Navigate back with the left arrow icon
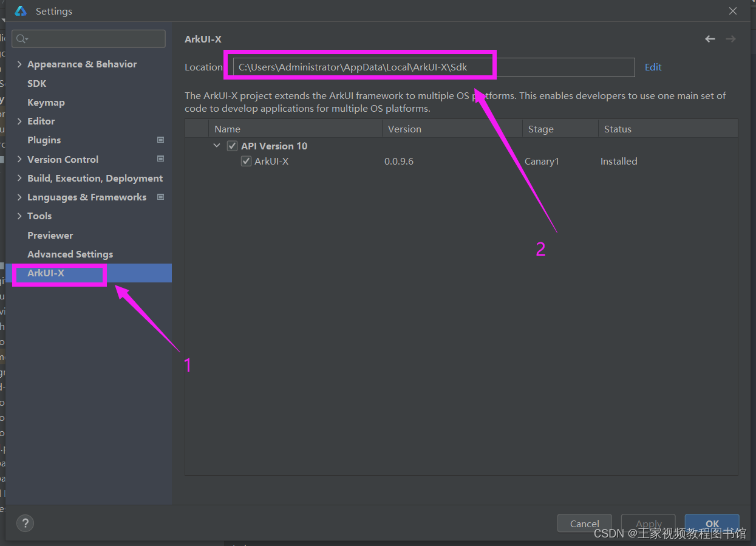Image resolution: width=756 pixels, height=546 pixels. [x=710, y=39]
